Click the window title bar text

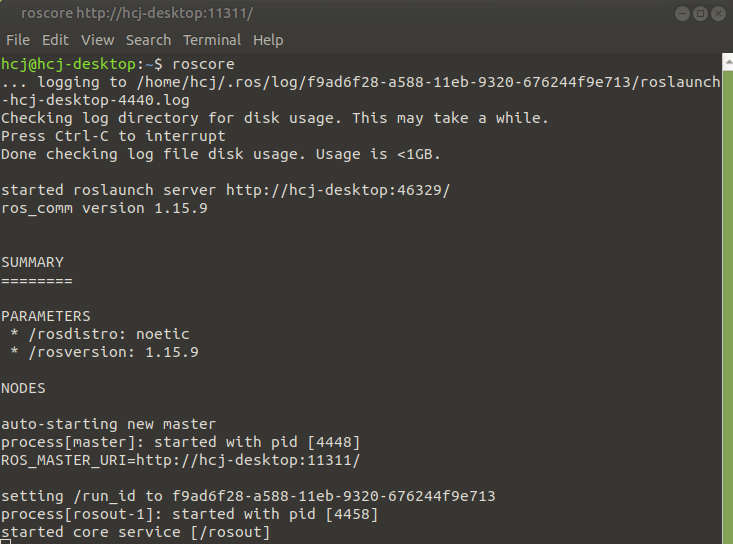137,13
